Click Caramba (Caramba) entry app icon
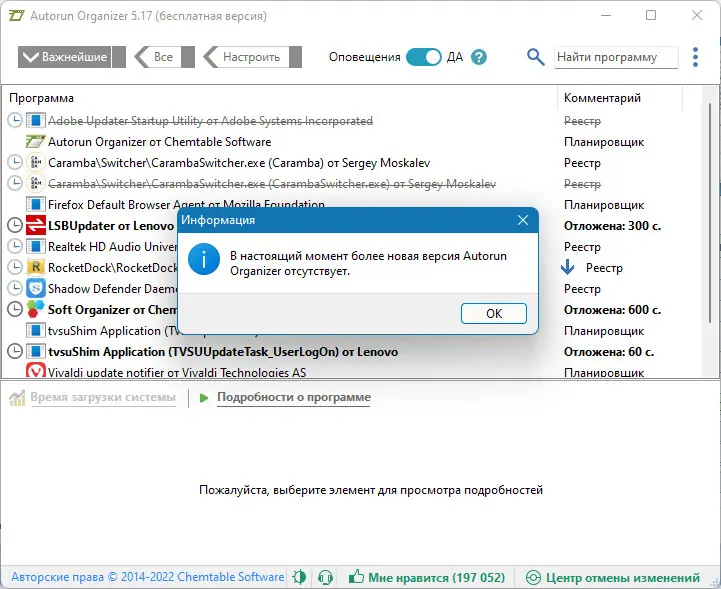721x589 pixels. [35, 163]
